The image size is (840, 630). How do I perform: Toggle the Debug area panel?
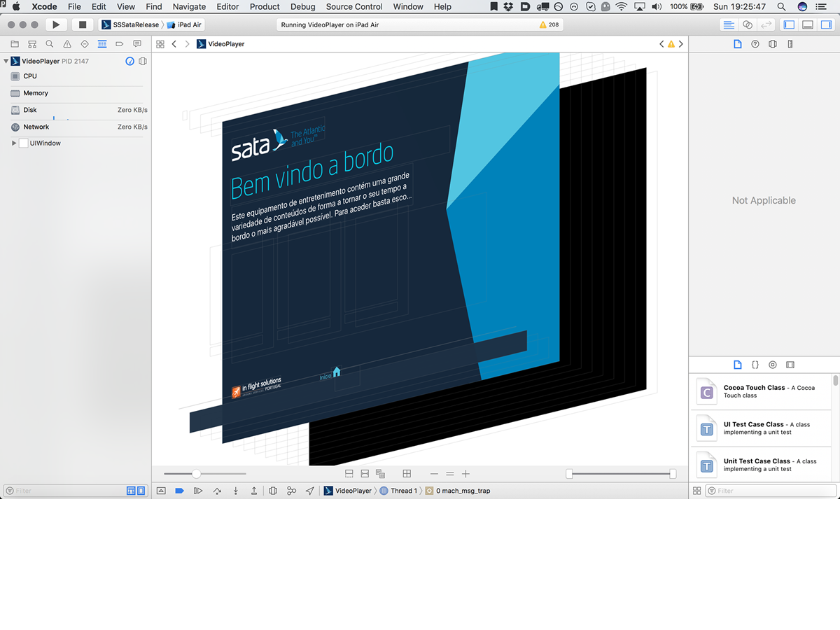tap(808, 24)
